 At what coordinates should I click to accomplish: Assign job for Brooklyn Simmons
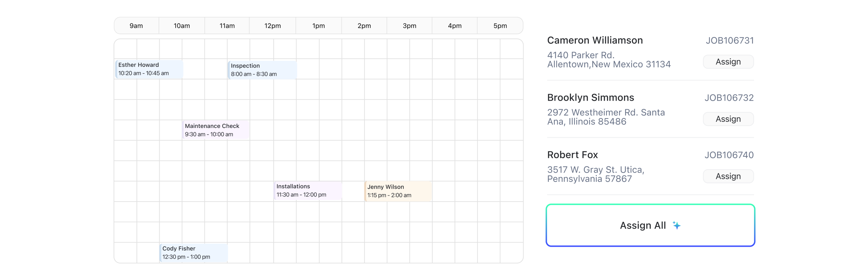[728, 119]
